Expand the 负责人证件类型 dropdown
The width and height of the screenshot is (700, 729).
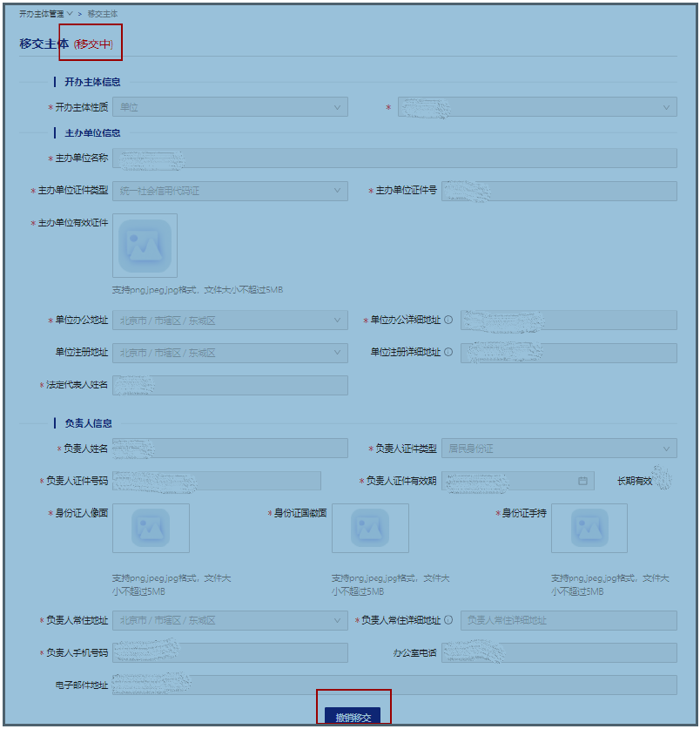(x=558, y=449)
